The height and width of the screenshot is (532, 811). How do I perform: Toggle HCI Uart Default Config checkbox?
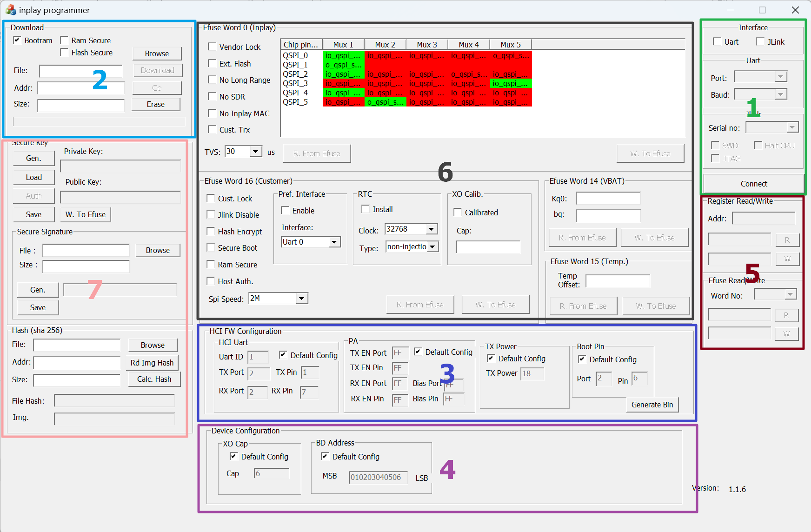click(283, 355)
